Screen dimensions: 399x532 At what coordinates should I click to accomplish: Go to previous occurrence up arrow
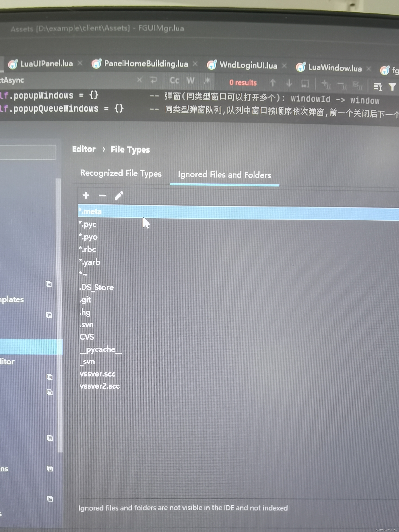point(273,83)
